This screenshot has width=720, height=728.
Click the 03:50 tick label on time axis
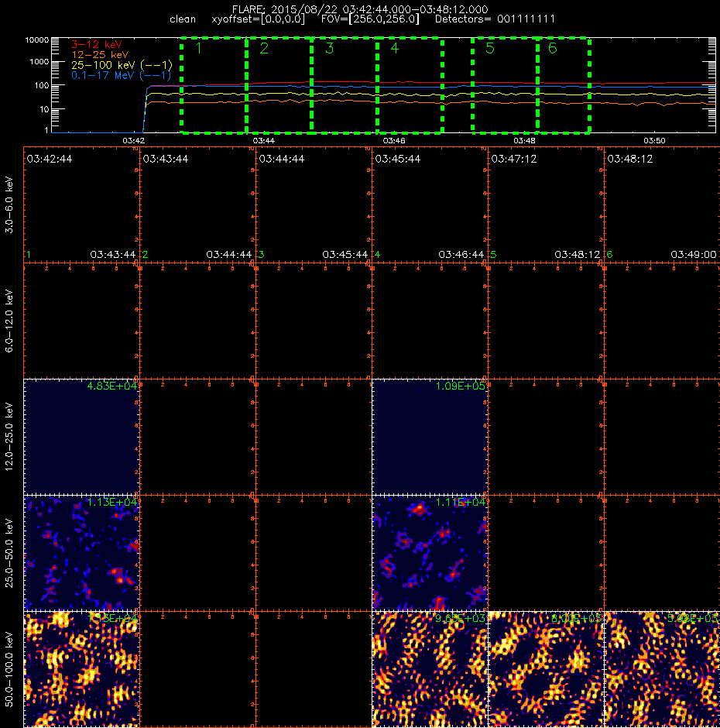tap(654, 141)
